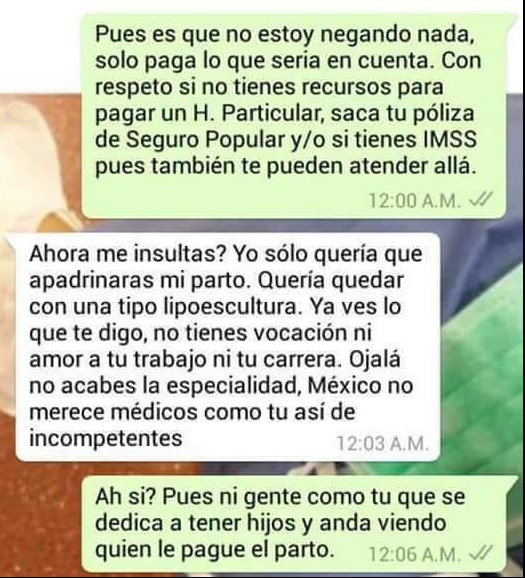Image resolution: width=525 pixels, height=578 pixels.
Task: Click double-check marks on 12:06 A.M. message
Action: tap(480, 553)
